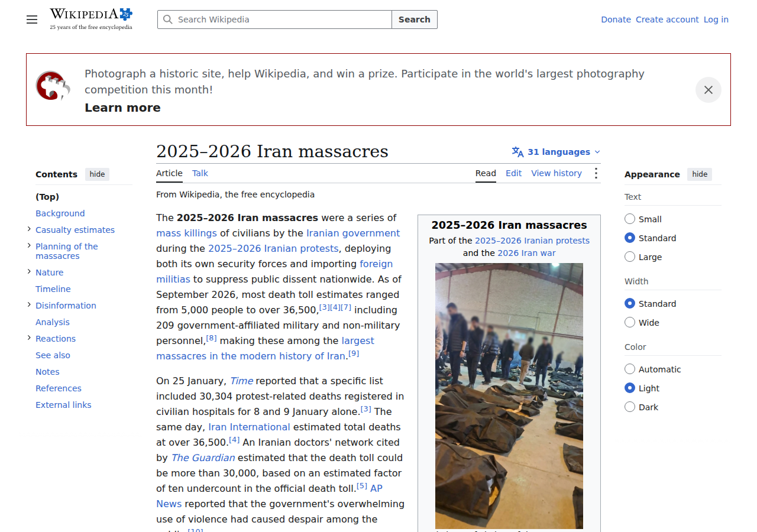This screenshot has width=757, height=532.
Task: Close the photography competition banner
Action: tap(708, 90)
